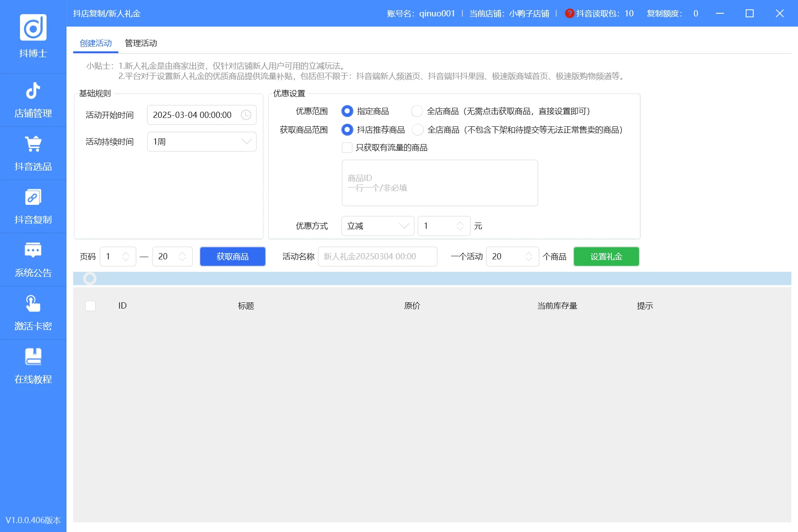
Task: Select the 指定商品 radio button
Action: pyautogui.click(x=348, y=111)
